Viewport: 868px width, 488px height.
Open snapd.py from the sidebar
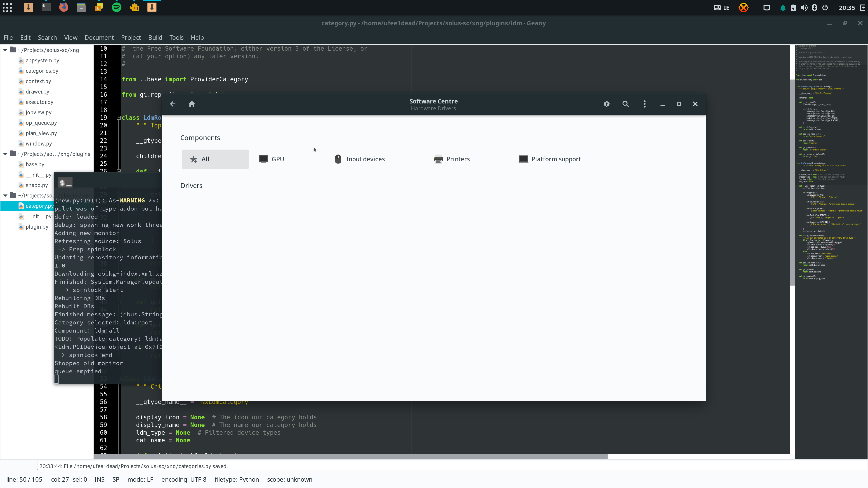[37, 185]
